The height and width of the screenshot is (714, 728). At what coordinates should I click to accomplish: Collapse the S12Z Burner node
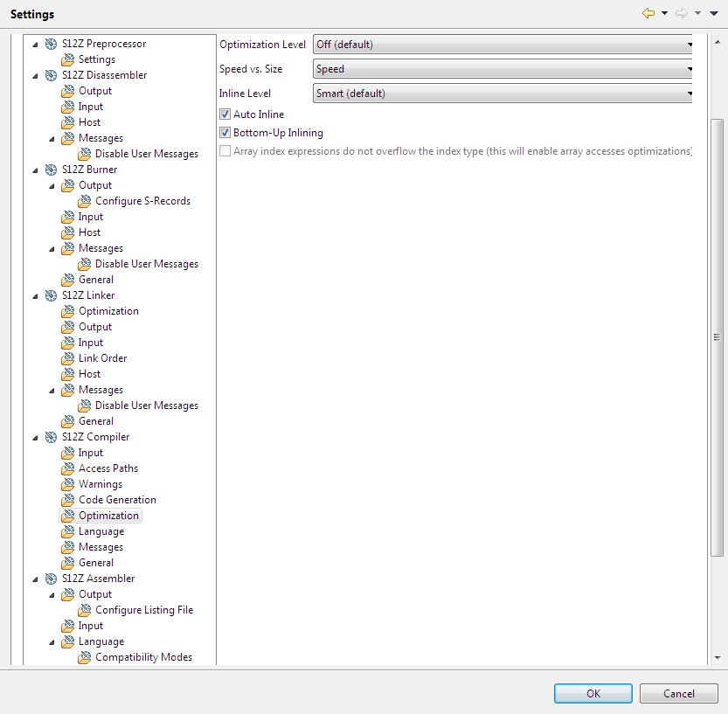35,170
